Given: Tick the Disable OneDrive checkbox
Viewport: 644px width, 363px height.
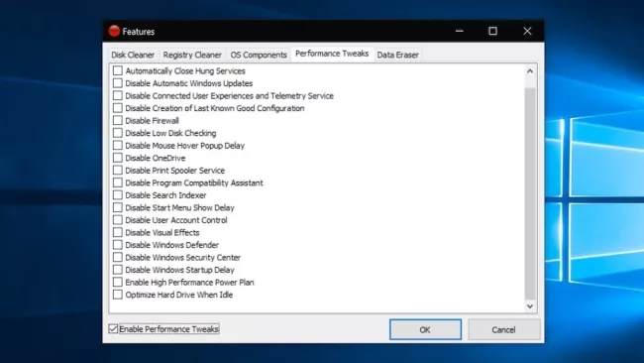Looking at the screenshot, I should point(118,158).
